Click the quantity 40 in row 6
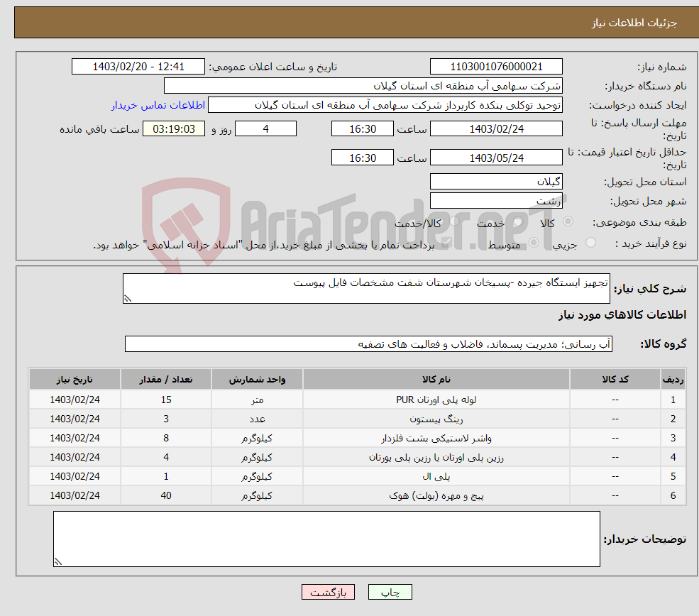The width and height of the screenshot is (699, 616). tap(166, 495)
